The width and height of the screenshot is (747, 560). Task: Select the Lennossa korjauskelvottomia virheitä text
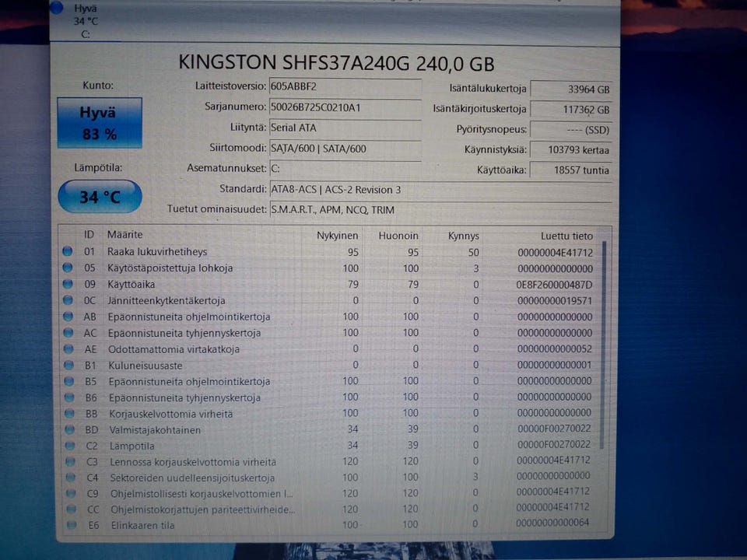[193, 462]
